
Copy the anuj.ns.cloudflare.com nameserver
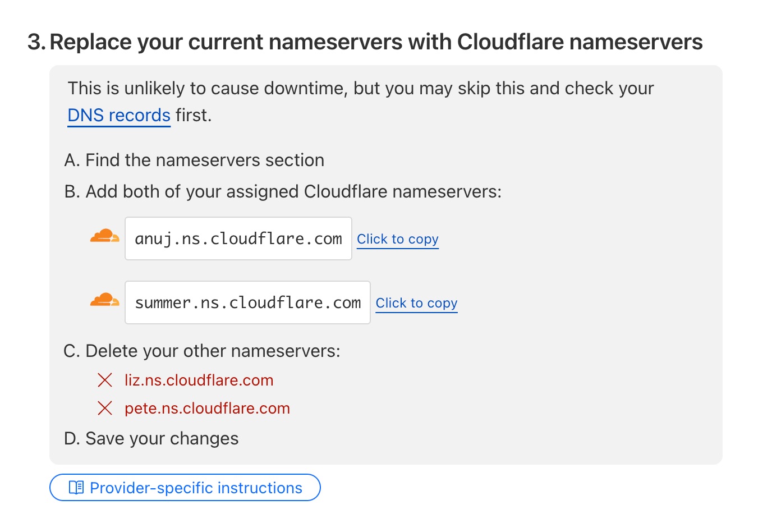[398, 239]
